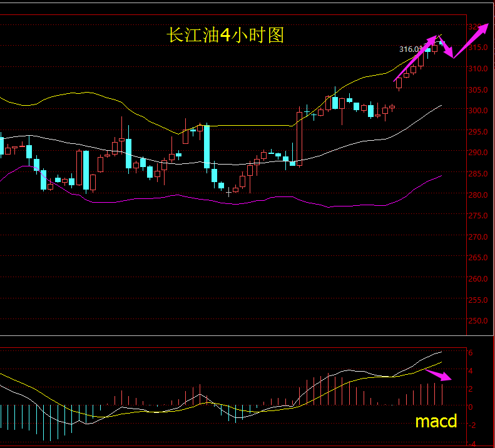Screen dimensions: 495x448
Task: Click the yellow macd label
Action: click(x=436, y=422)
